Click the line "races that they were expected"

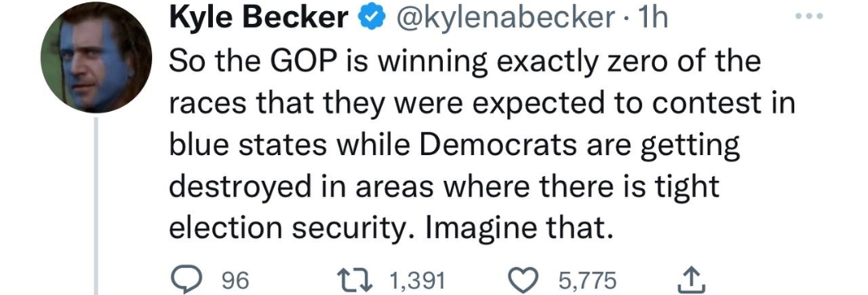coord(481,104)
